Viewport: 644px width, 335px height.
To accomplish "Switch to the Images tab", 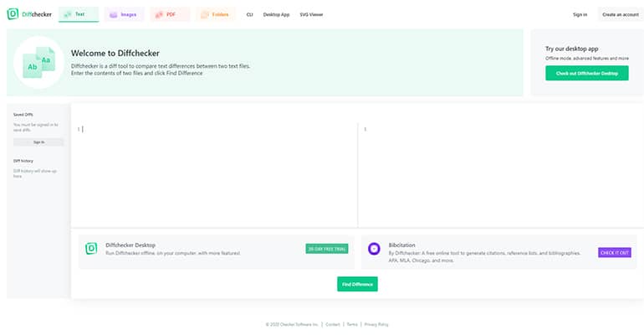I will pos(124,14).
